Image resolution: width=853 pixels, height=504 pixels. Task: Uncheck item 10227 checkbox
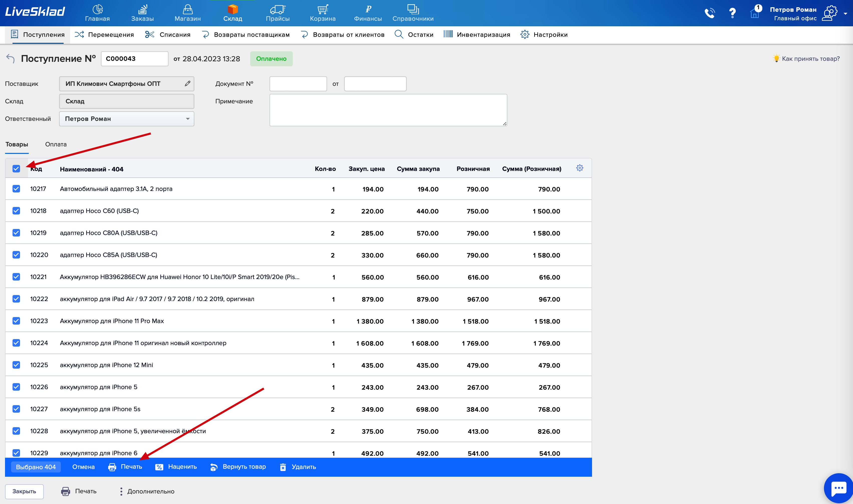pyautogui.click(x=16, y=409)
